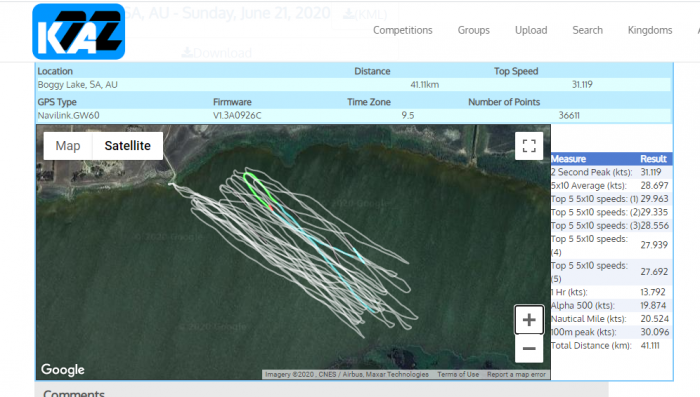Click the Result column header
This screenshot has height=397, width=700.
[653, 159]
